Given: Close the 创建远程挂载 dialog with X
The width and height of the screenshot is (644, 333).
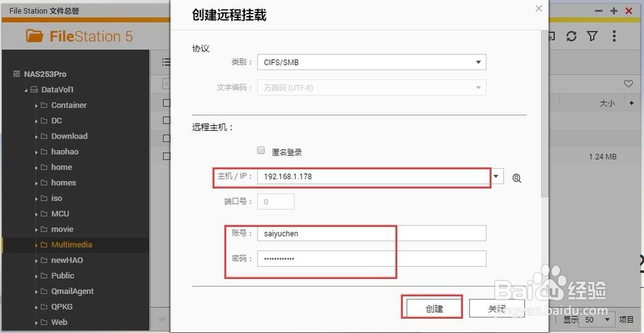Looking at the screenshot, I should (539, 8).
